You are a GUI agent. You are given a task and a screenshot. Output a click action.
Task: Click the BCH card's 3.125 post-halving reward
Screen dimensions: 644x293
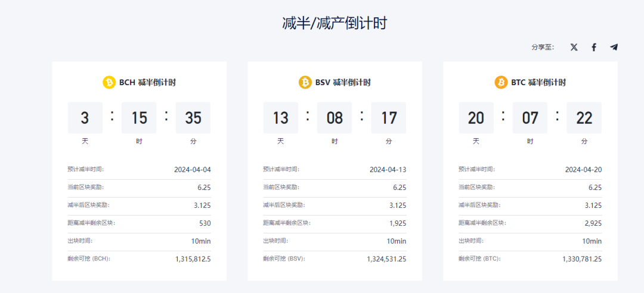(x=203, y=205)
